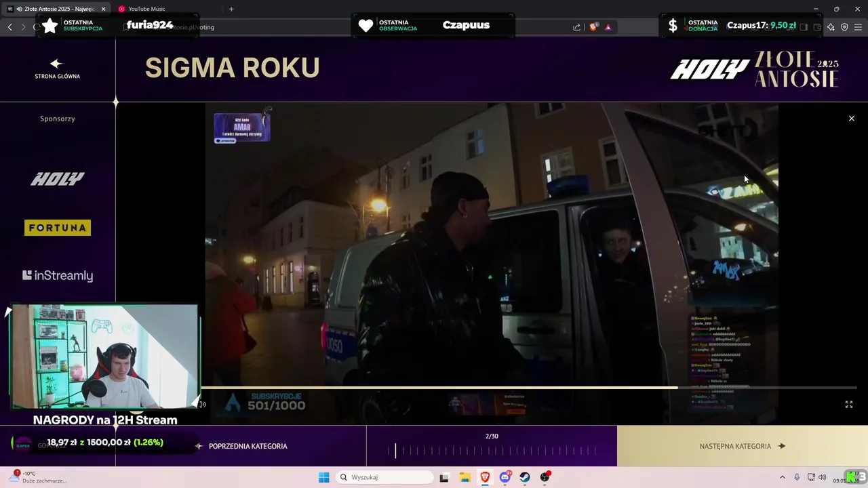Viewport: 868px width, 488px height.
Task: Click the network tray icon
Action: tap(811, 477)
